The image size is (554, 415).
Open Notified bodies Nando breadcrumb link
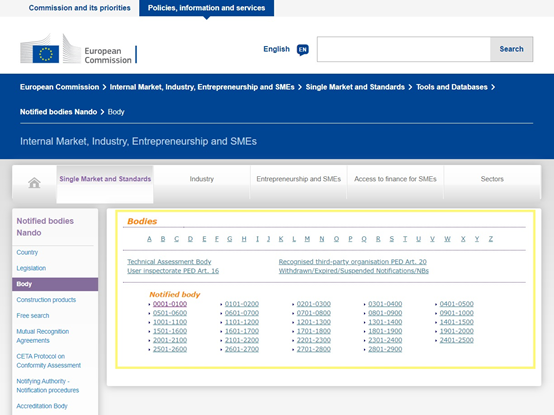tap(58, 112)
